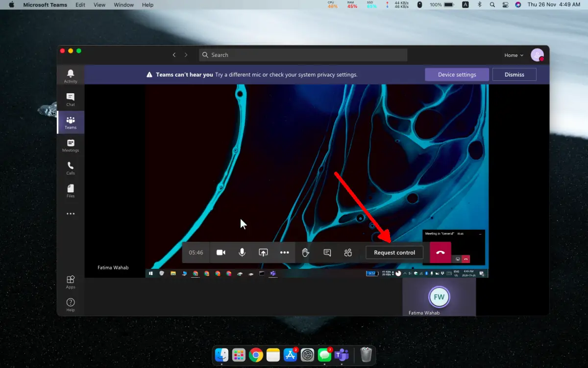The image size is (588, 368).
Task: Select Fatima Wahab FW participant tile
Action: click(x=439, y=297)
